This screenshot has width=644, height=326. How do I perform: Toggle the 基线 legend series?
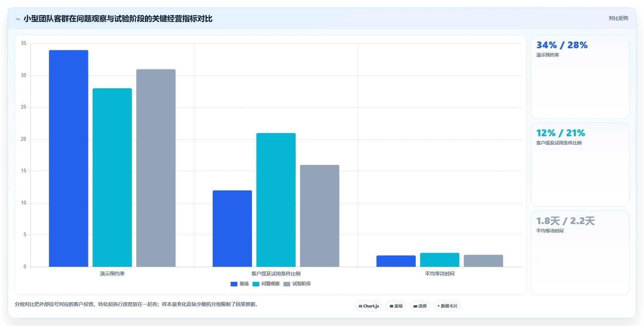click(239, 284)
